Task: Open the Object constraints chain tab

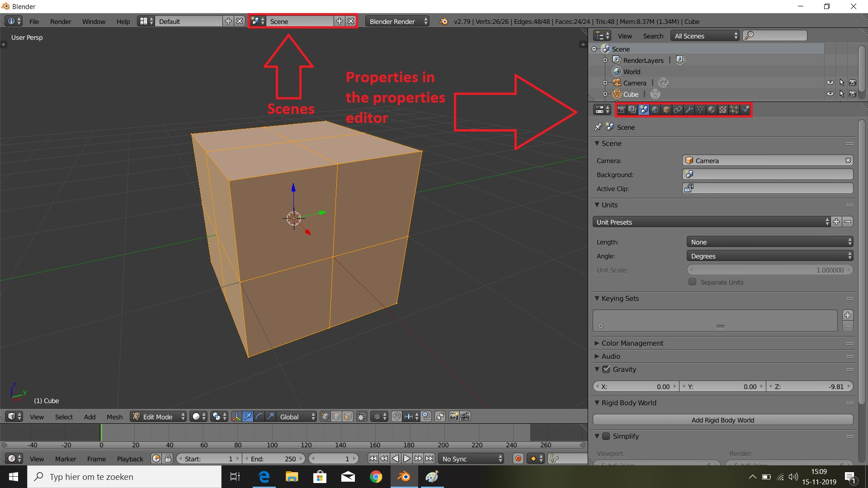Action: (678, 110)
